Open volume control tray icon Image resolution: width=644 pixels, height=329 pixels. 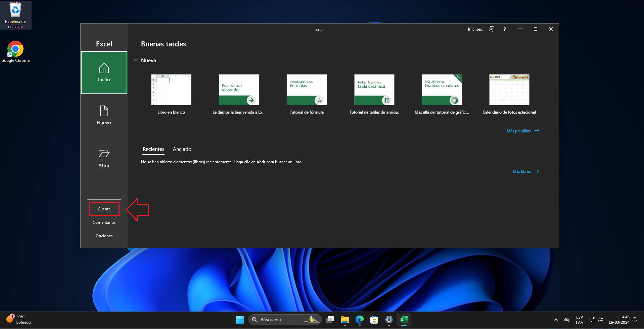coord(600,320)
